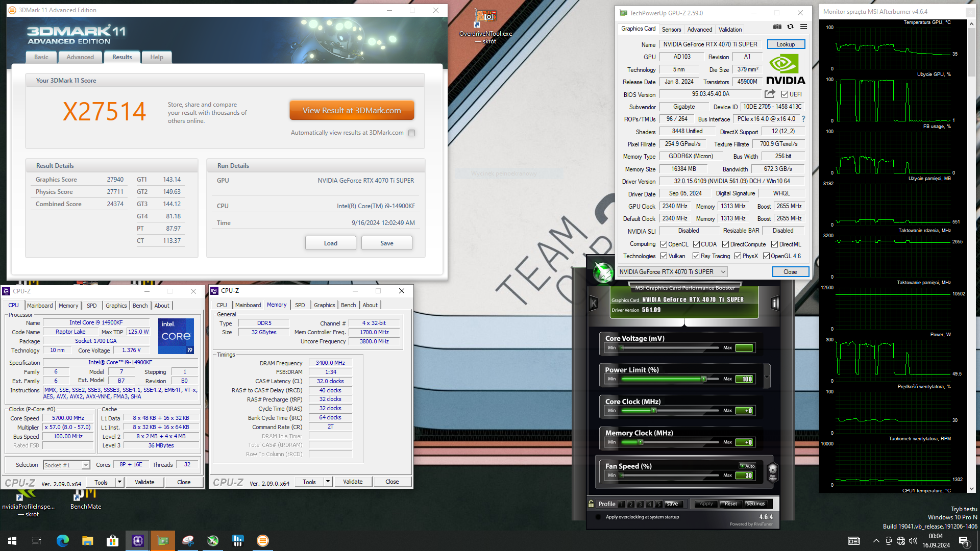
Task: Switch to 3DMark 11 orange taskbar icon
Action: click(263, 541)
